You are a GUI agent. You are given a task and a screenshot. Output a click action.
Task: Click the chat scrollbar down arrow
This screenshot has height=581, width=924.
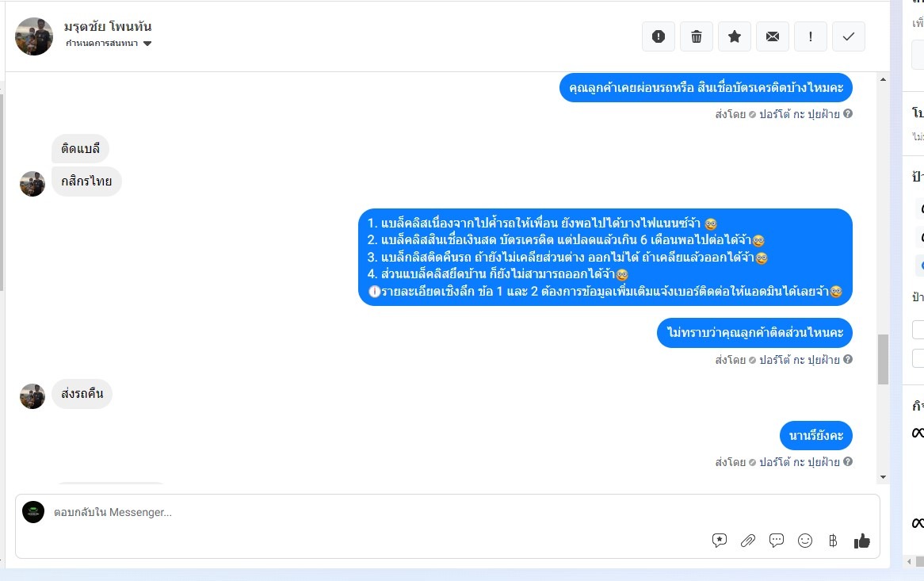pos(883,477)
